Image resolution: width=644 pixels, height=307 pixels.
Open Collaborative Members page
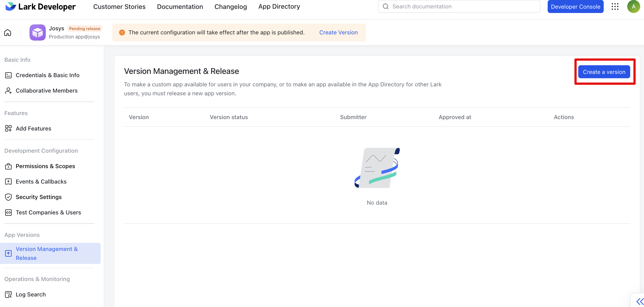coord(47,91)
